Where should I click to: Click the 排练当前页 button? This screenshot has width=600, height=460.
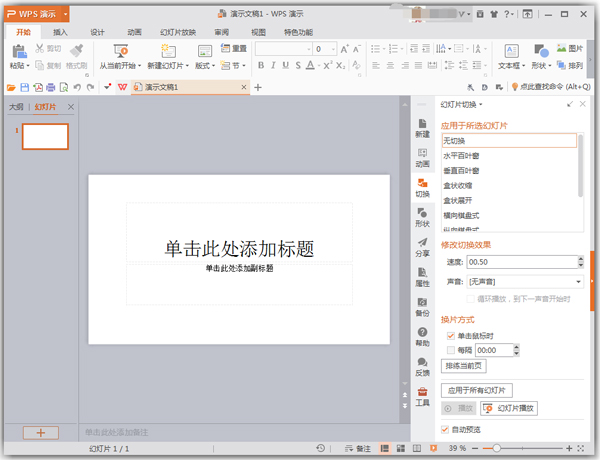464,366
